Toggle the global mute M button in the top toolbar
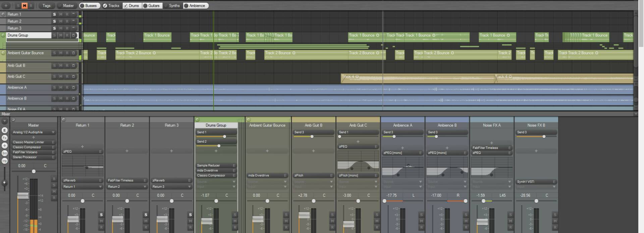This screenshot has height=233, width=644. coord(24,6)
